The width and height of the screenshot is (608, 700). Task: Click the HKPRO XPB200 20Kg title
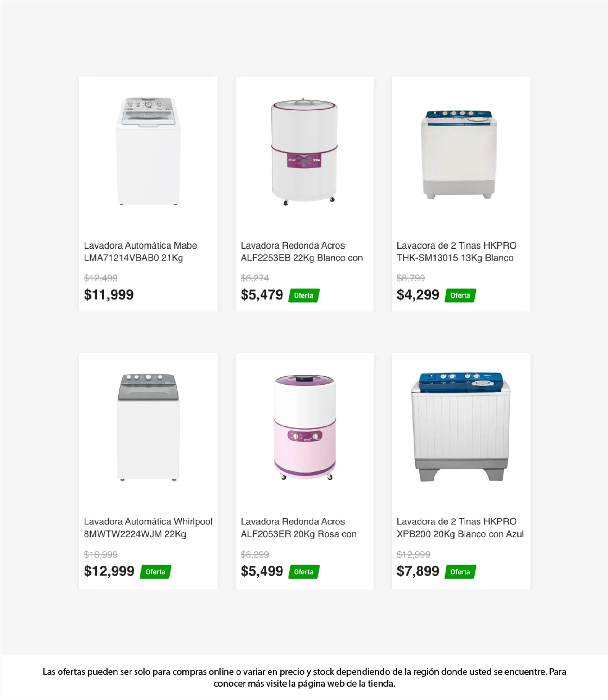coord(460,528)
